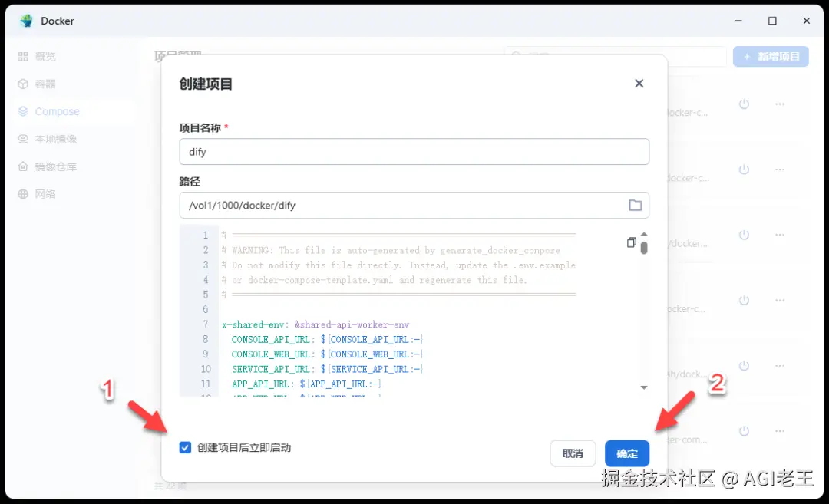Cancel with the 取消 button

[573, 453]
